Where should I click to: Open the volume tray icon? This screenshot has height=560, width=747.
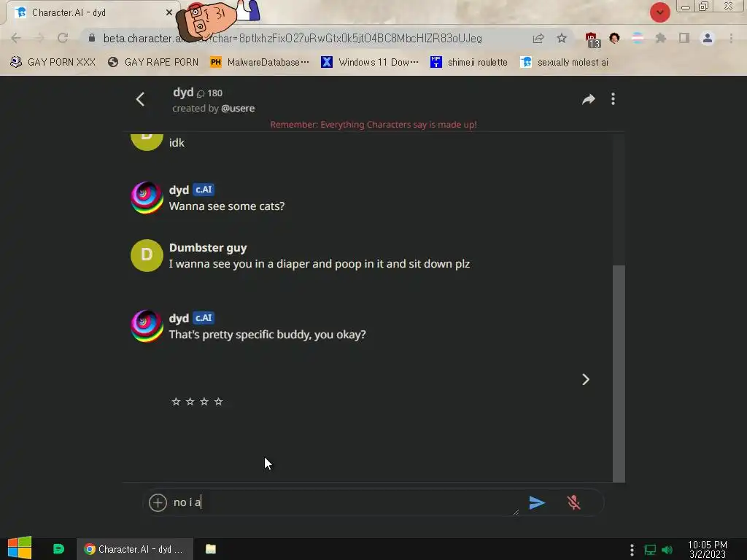[x=667, y=550]
